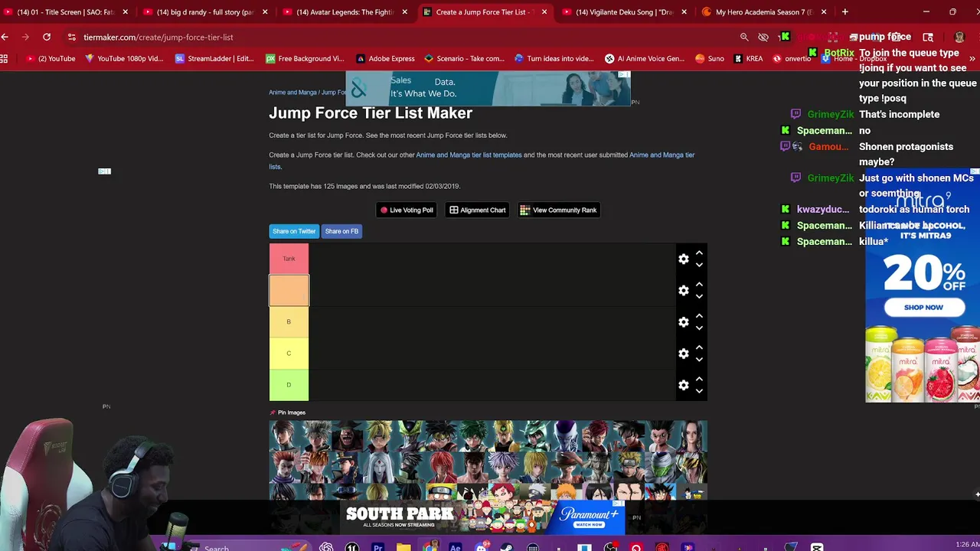Move the C tier row up

coord(699,347)
